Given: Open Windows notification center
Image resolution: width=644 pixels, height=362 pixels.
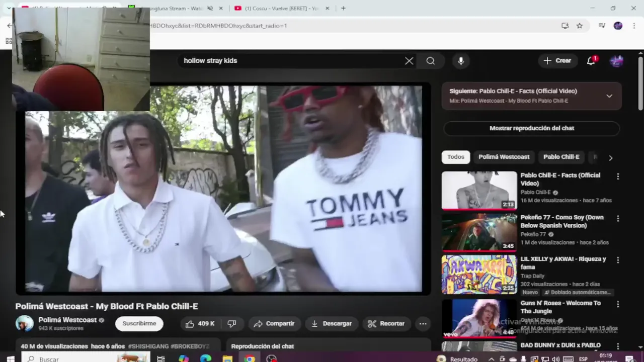Looking at the screenshot, I should tap(630, 359).
